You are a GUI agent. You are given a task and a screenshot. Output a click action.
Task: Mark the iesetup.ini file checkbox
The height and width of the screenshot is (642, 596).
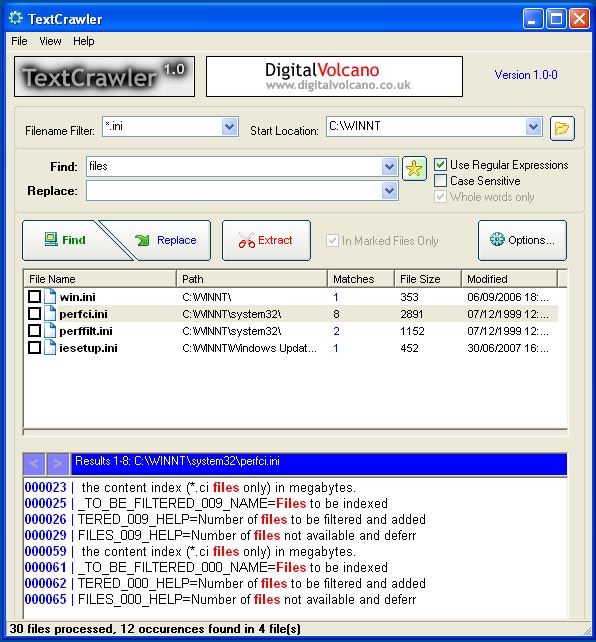(x=34, y=348)
